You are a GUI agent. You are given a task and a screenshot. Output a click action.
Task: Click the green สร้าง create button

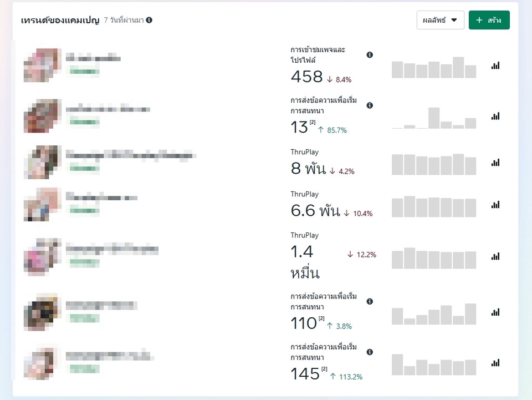click(489, 20)
